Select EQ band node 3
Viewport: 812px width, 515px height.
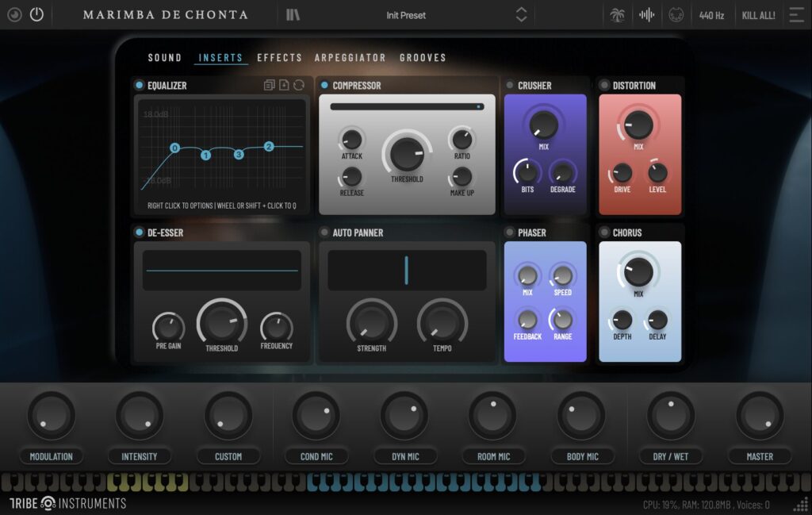tap(238, 155)
